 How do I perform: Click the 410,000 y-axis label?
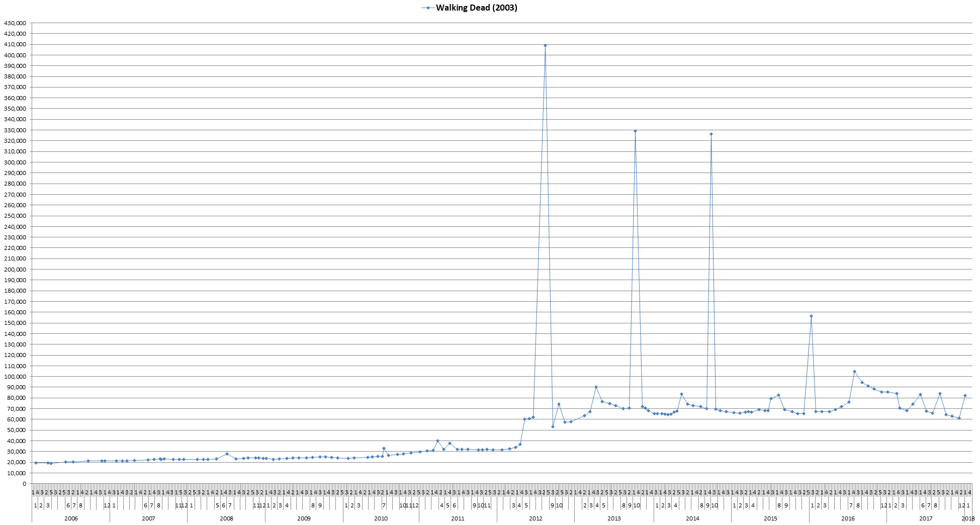(15, 44)
